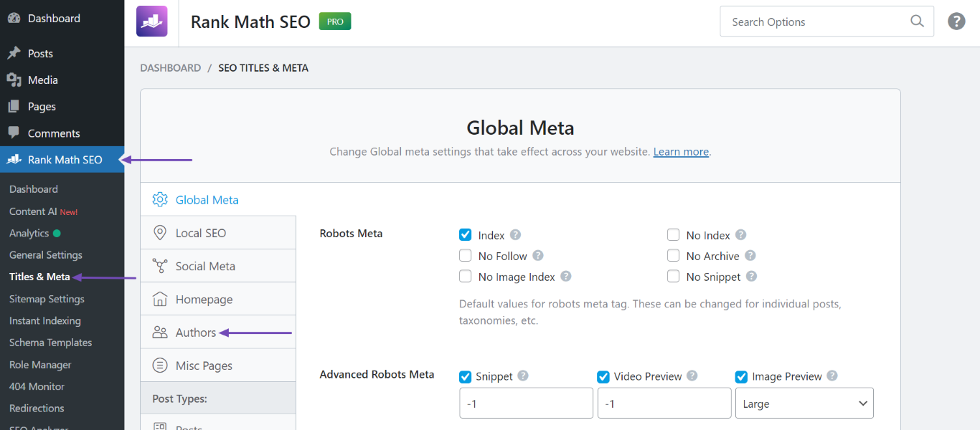The image size is (980, 430).
Task: Open the Image Preview Large dropdown
Action: [x=804, y=403]
